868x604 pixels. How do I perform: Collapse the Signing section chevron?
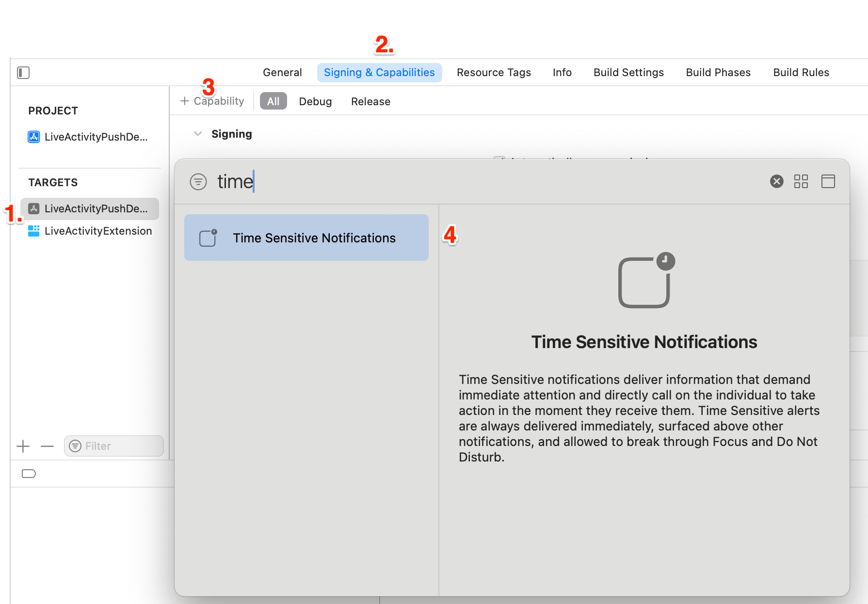pyautogui.click(x=197, y=134)
